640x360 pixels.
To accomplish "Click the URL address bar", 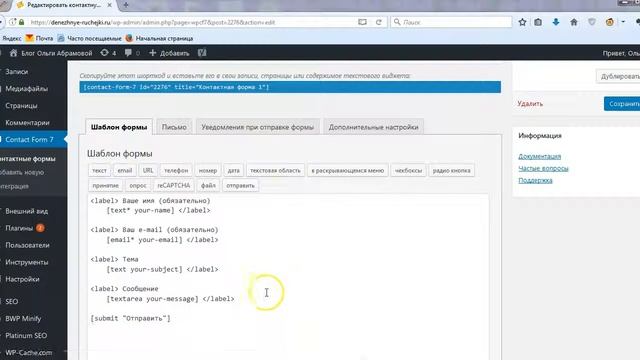I will pos(192,22).
